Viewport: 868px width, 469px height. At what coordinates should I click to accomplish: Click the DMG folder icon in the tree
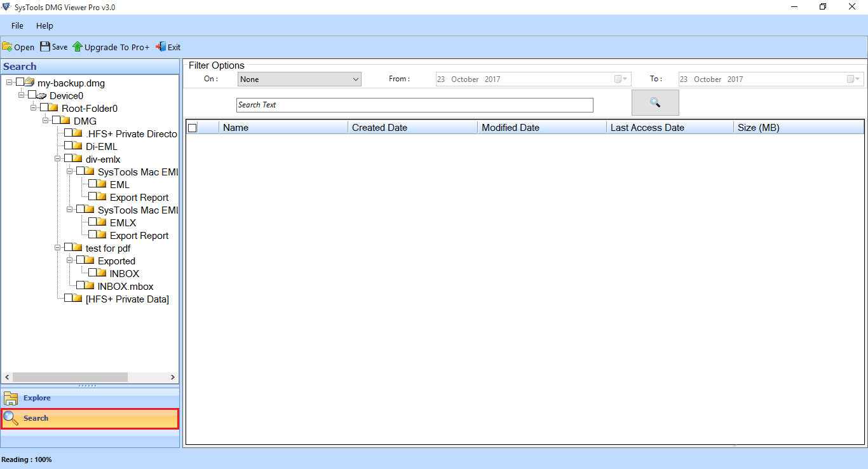65,121
